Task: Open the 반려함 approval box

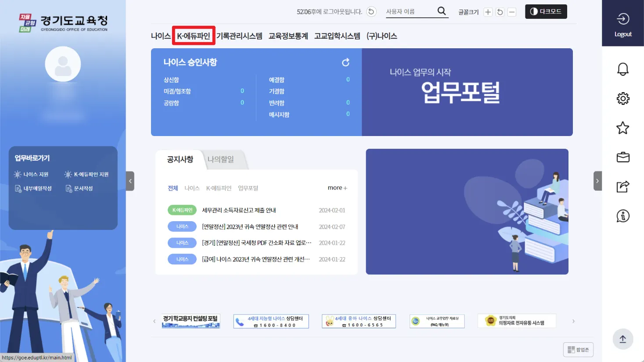Action: (277, 103)
